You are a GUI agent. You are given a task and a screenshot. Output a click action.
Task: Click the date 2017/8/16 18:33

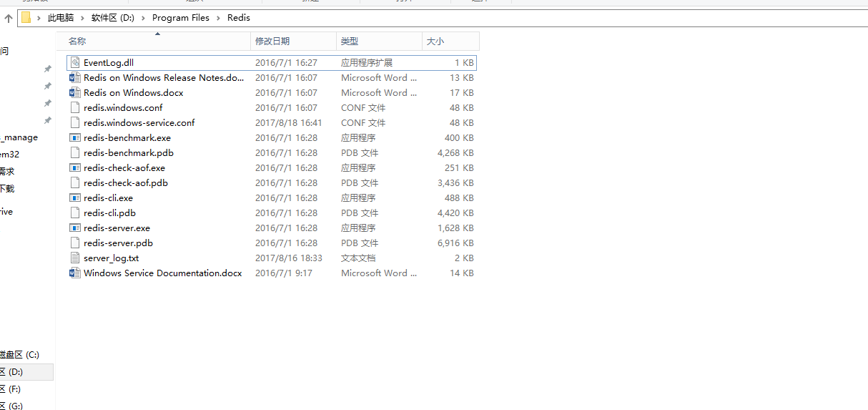tap(288, 258)
